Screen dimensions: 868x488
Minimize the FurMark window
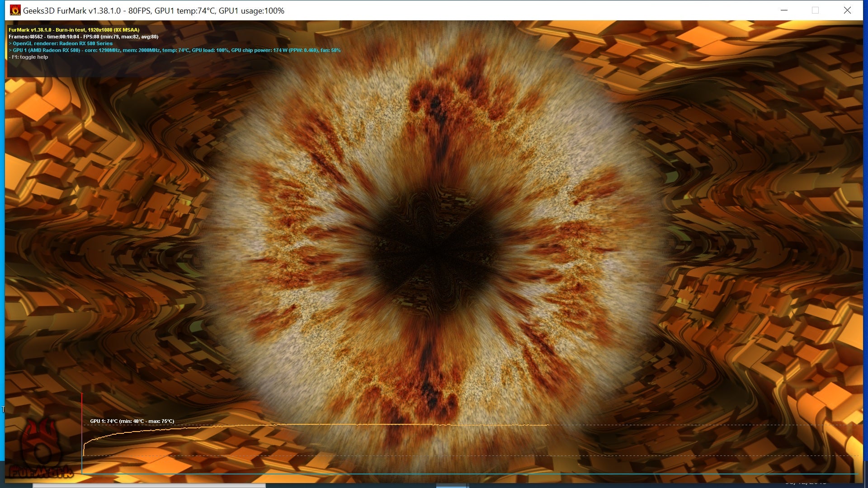coord(784,10)
